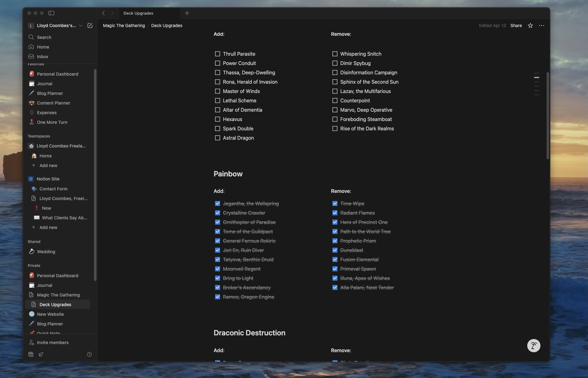
Task: Expand the Notion Site teamspace
Action: point(48,179)
